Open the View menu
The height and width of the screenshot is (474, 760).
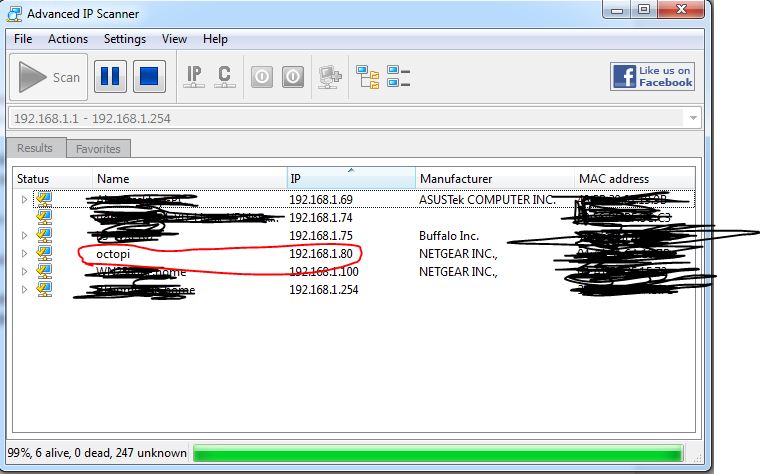(x=174, y=39)
